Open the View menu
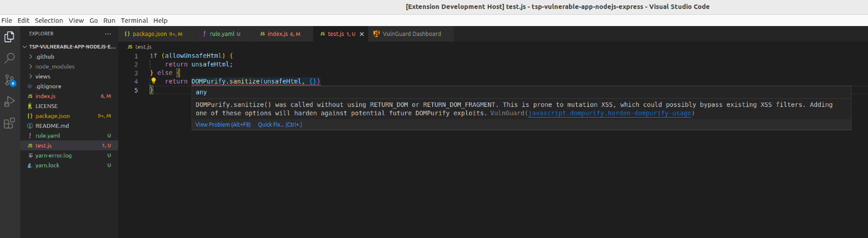This screenshot has height=238, width=868. click(76, 20)
